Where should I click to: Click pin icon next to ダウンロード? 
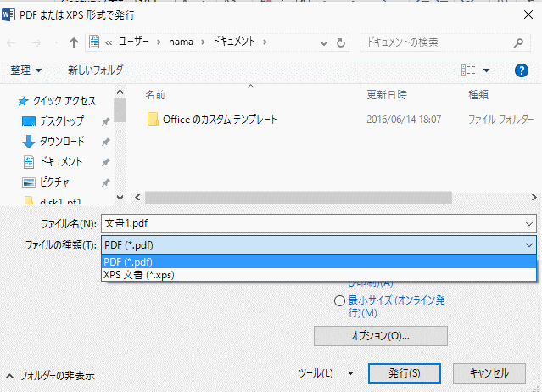(106, 142)
